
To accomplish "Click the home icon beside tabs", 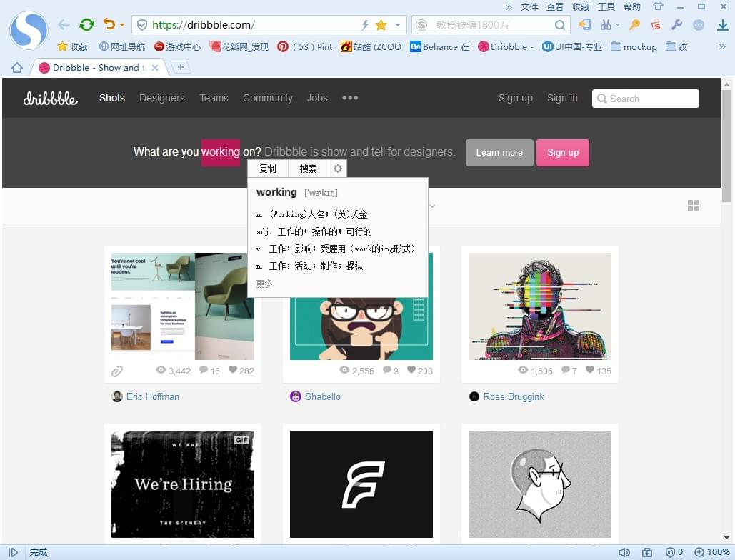I will 17,68.
